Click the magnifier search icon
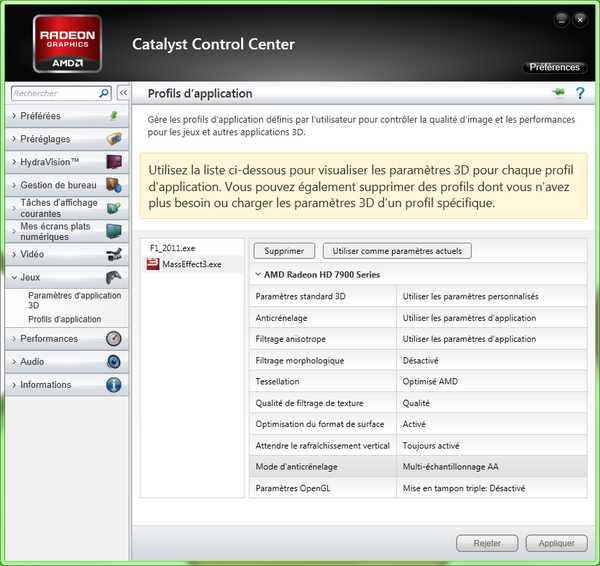 tap(104, 93)
